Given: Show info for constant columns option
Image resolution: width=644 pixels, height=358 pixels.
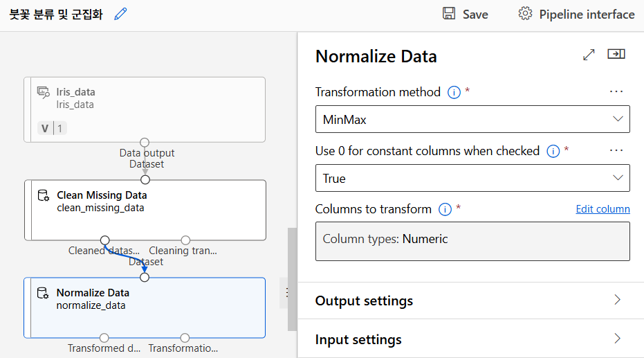Looking at the screenshot, I should coord(553,151).
